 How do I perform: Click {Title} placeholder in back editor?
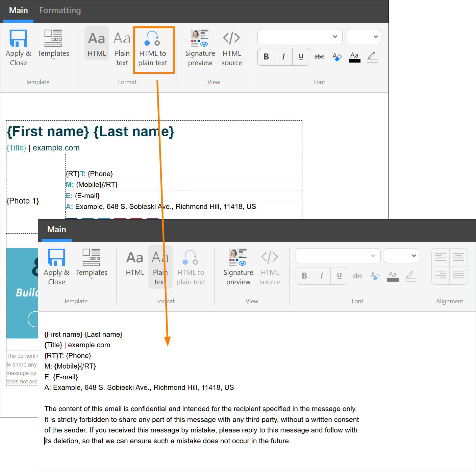[x=17, y=148]
